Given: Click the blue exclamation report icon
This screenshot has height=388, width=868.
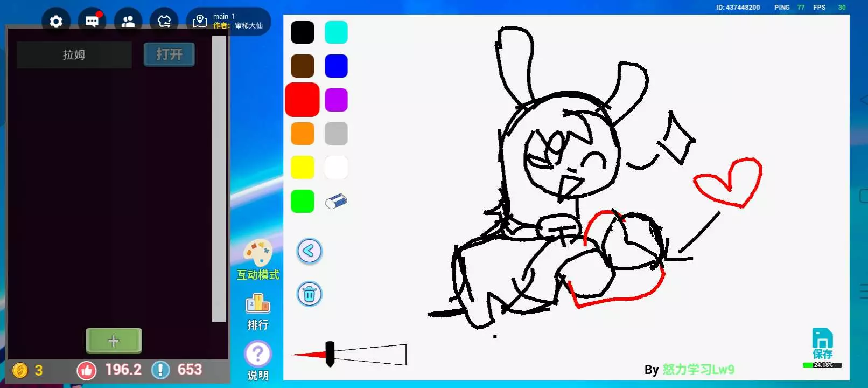Looking at the screenshot, I should coord(160,370).
